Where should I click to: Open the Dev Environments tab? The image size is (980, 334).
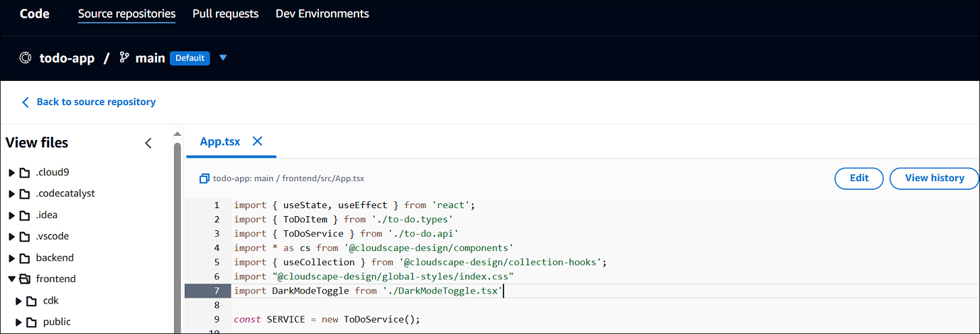(322, 14)
